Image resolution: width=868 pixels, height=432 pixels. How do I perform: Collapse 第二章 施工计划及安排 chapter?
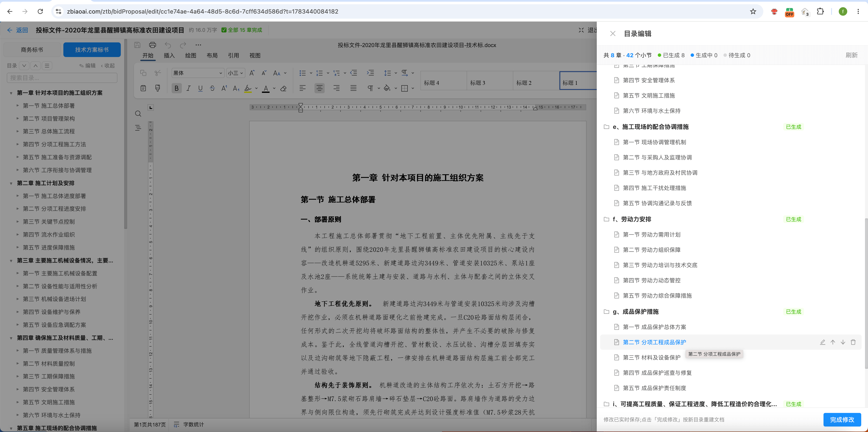pos(11,183)
